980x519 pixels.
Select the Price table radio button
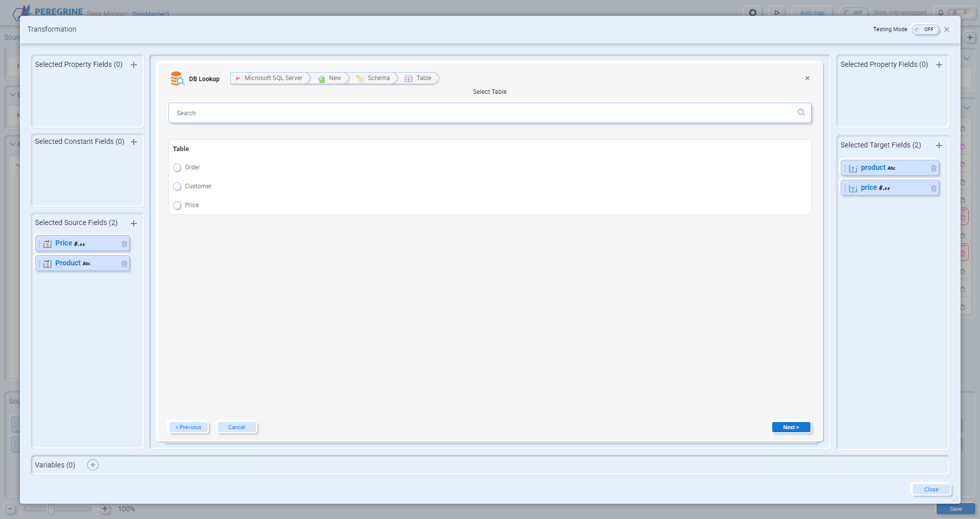click(x=177, y=205)
